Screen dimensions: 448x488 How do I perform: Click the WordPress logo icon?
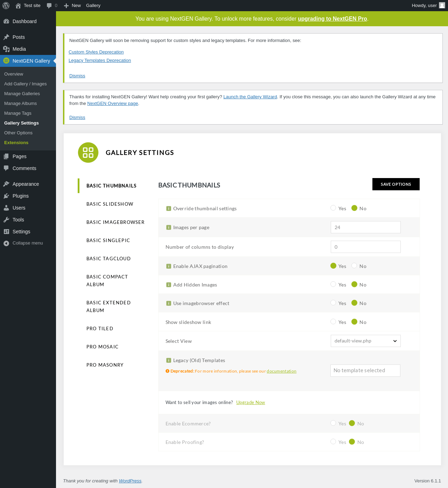(6, 6)
